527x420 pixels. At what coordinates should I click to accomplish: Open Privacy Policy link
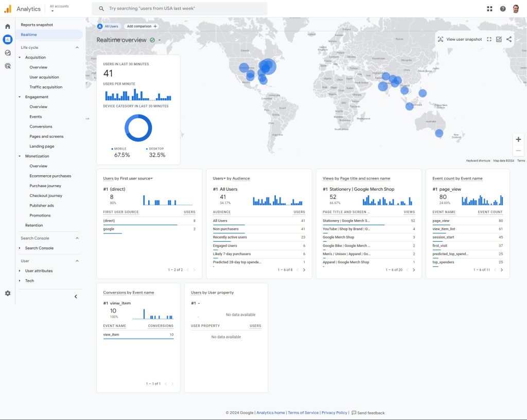coord(335,413)
